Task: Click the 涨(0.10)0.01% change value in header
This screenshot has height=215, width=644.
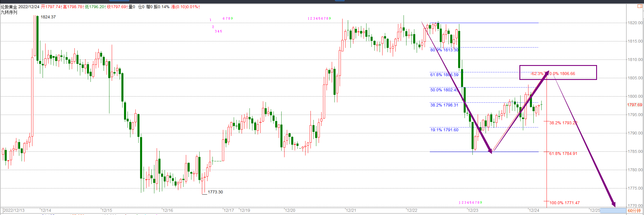Action: [x=186, y=7]
